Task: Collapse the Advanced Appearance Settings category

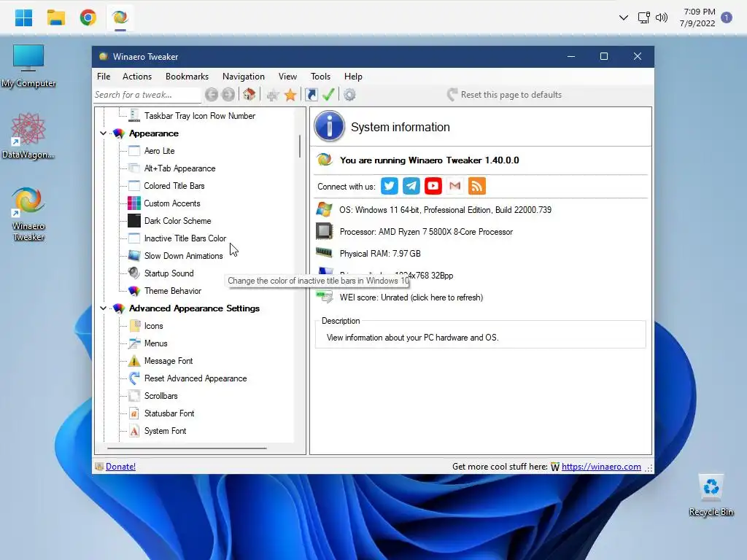Action: tap(104, 308)
